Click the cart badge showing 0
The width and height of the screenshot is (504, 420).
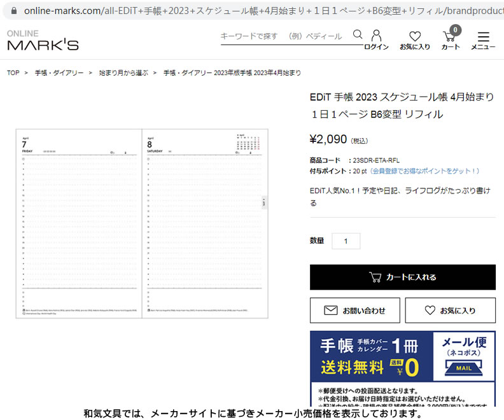point(455,30)
